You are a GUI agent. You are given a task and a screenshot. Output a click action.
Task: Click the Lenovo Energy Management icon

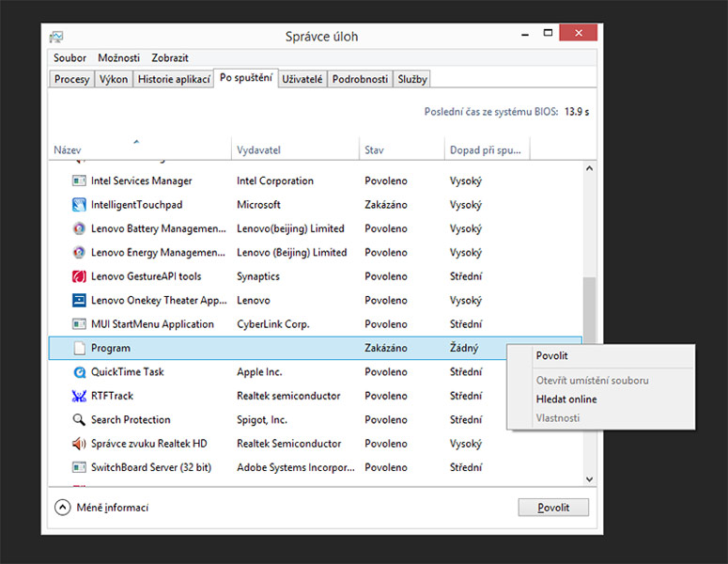point(79,252)
